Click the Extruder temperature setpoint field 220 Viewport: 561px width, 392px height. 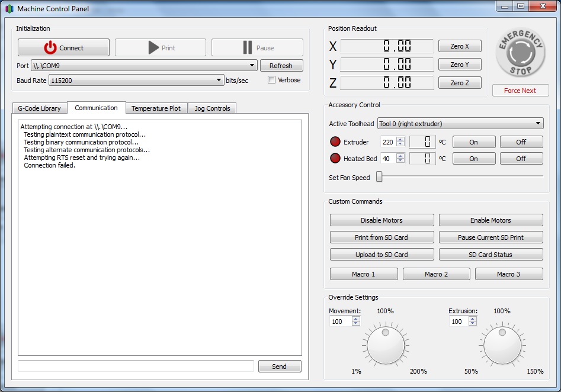tap(389, 142)
